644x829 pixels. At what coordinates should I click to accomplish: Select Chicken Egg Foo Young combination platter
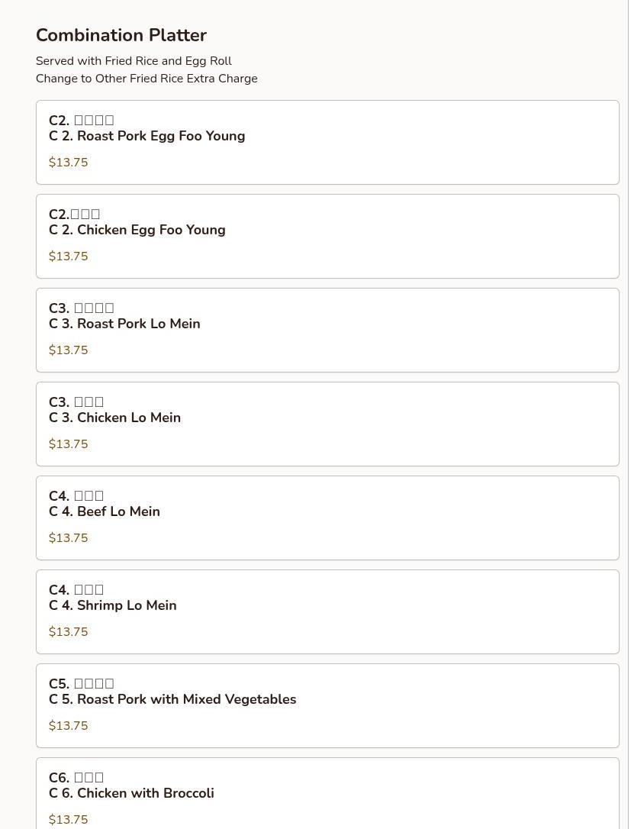[x=327, y=237]
